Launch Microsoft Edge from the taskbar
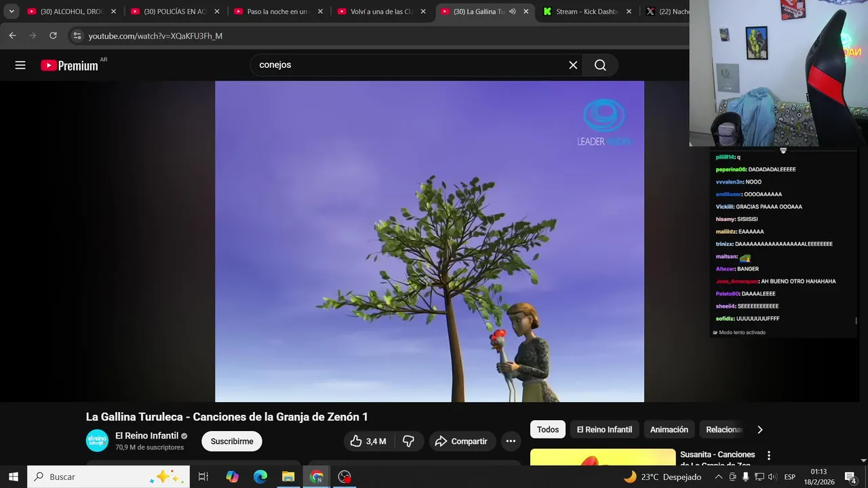868x488 pixels. tap(260, 476)
